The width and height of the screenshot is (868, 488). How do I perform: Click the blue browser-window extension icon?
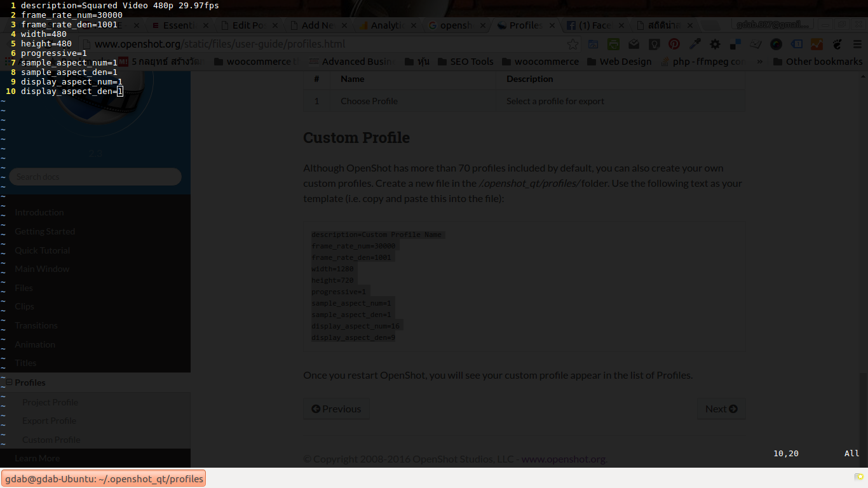coord(593,44)
